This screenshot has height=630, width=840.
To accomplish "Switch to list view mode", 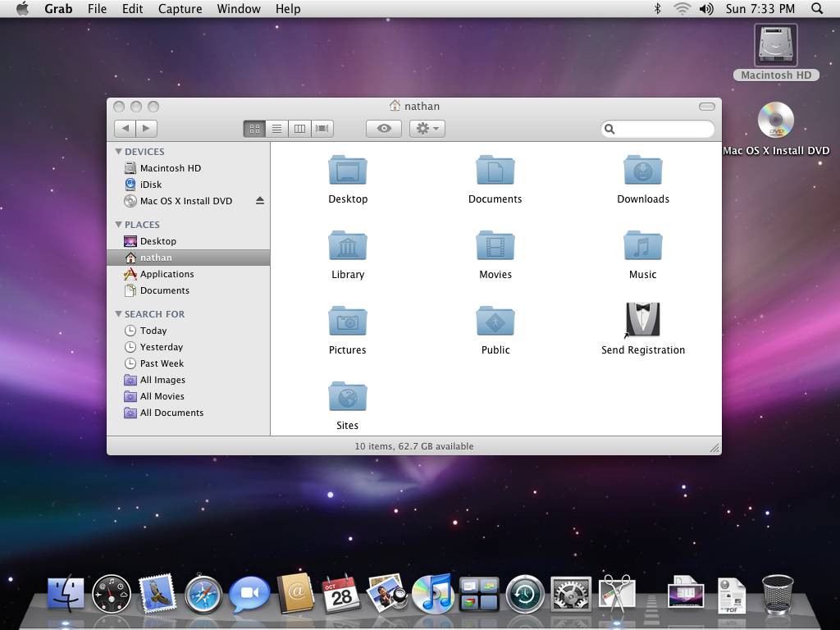I will tap(276, 128).
